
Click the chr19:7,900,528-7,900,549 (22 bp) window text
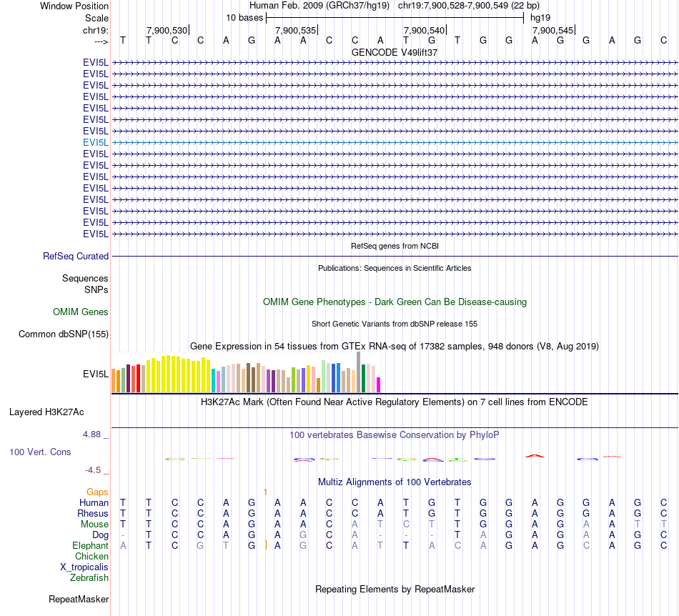coord(469,6)
